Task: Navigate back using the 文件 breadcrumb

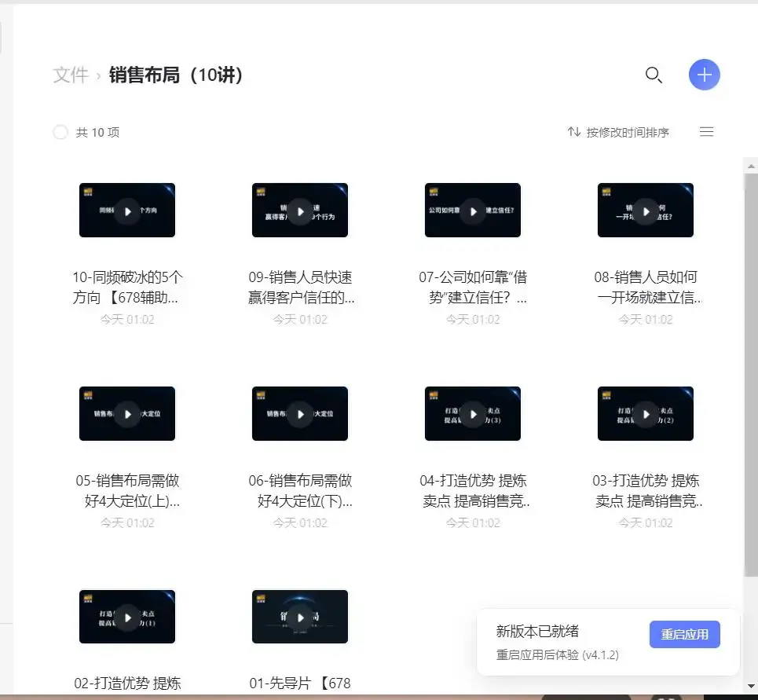Action: (70, 75)
